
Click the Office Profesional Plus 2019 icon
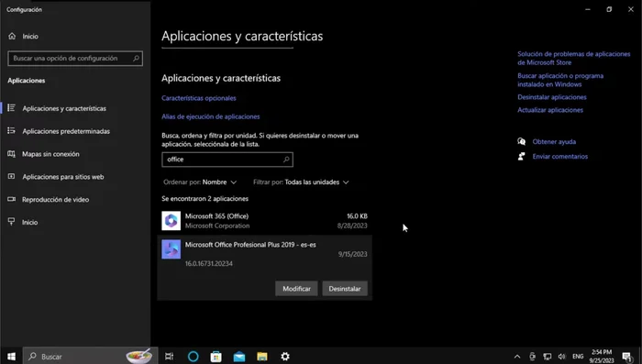tap(172, 249)
